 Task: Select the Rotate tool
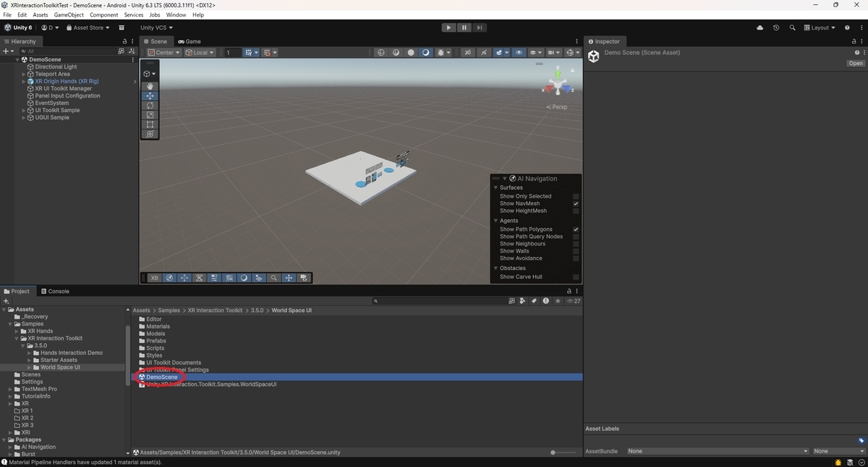(150, 105)
